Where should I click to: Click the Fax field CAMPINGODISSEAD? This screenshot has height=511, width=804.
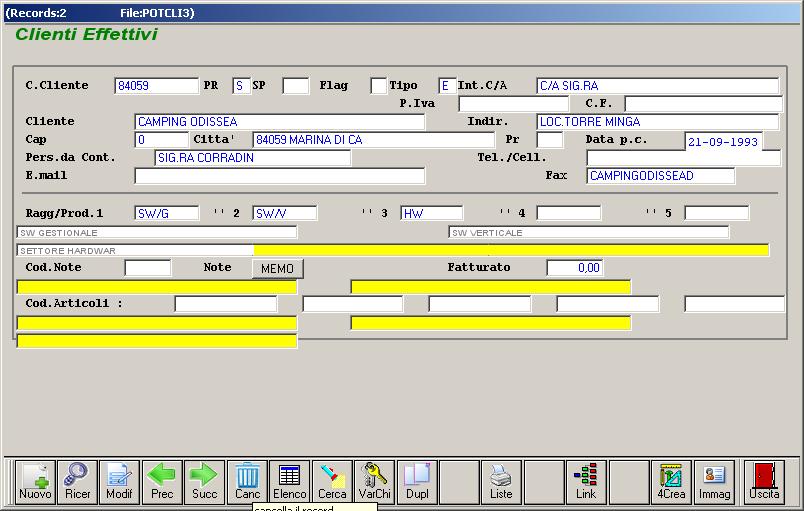point(660,175)
